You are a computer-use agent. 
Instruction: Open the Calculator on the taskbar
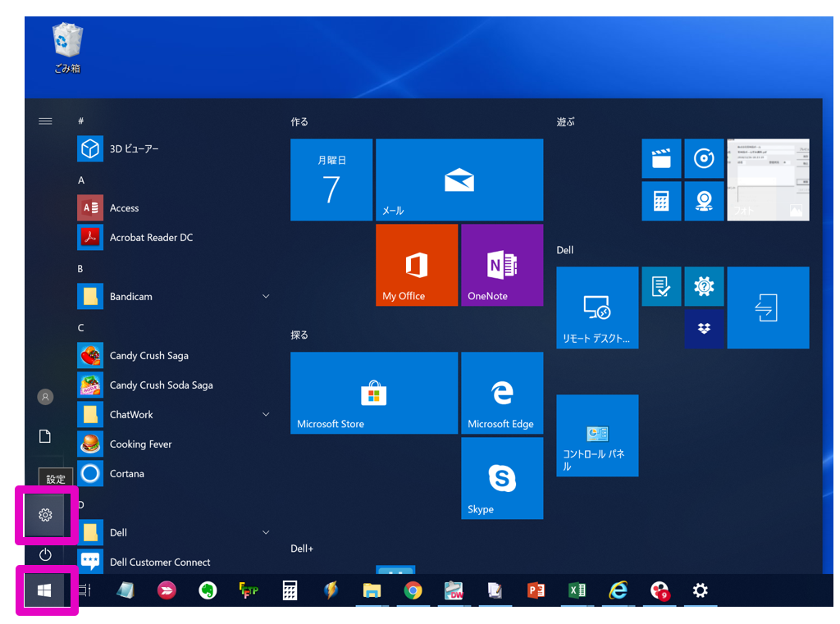pyautogui.click(x=290, y=590)
